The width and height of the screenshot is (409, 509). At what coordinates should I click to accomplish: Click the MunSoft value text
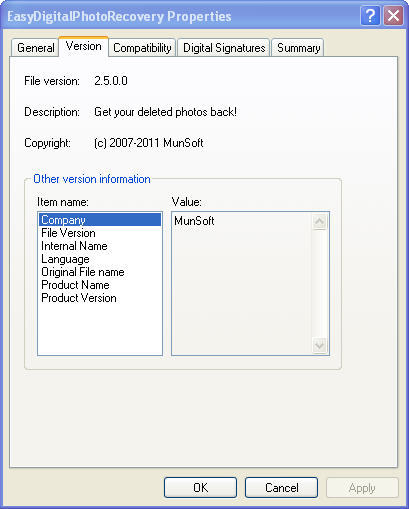pyautogui.click(x=194, y=221)
